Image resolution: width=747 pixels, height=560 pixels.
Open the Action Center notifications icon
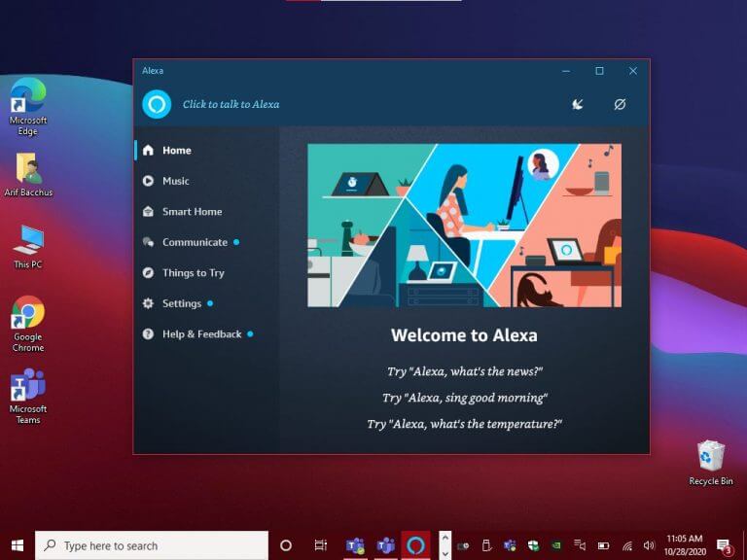[x=725, y=546]
